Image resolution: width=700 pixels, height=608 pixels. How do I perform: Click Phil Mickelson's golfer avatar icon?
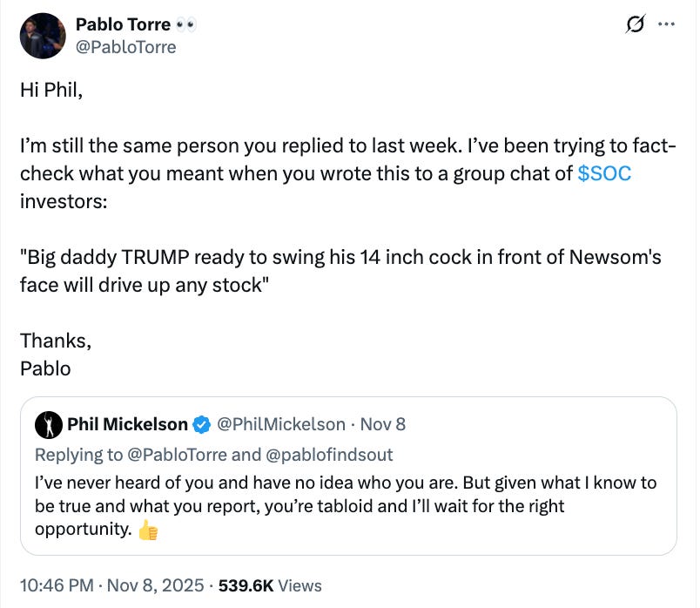(47, 424)
